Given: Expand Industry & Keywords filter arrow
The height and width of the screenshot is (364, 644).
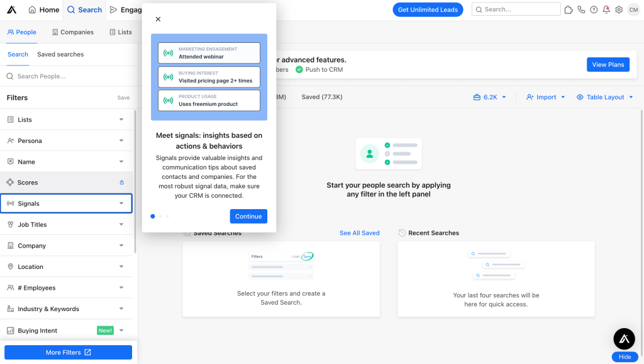Looking at the screenshot, I should pyautogui.click(x=121, y=309).
